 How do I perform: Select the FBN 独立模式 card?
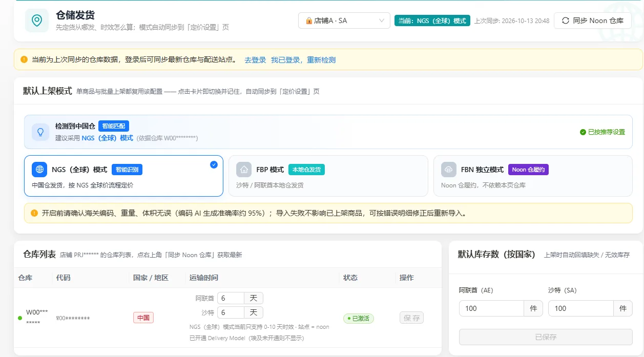click(x=533, y=176)
